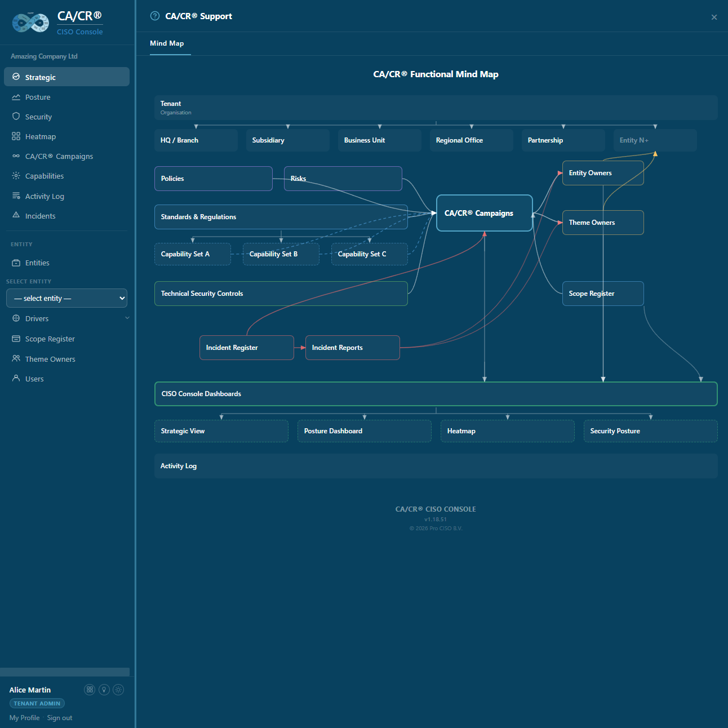Viewport: 728px width, 728px height.
Task: Open Heatmap in the sidebar
Action: [x=66, y=136]
